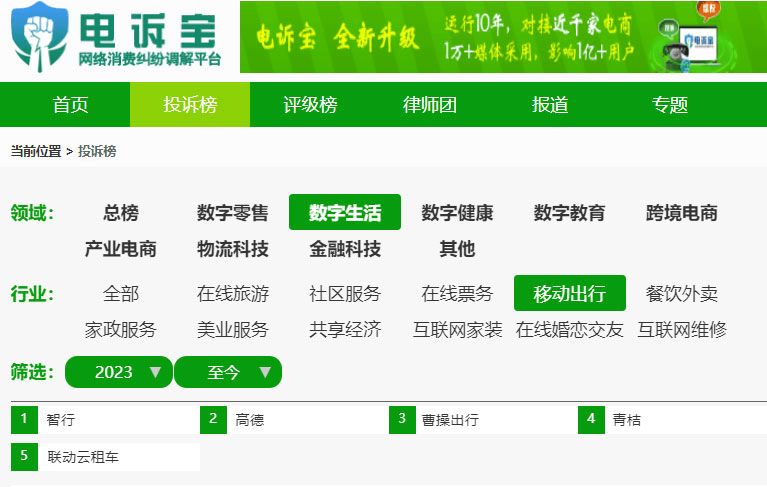
Task: Choose the 在线票务 industry filter
Action: tap(457, 293)
